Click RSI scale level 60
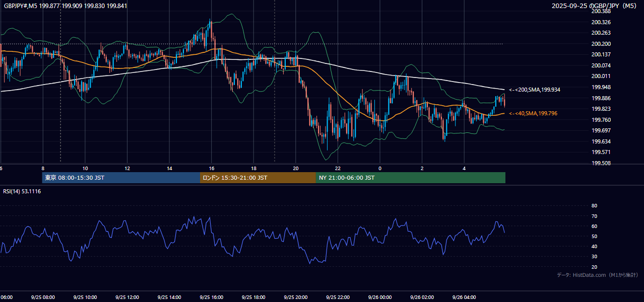The height and width of the screenshot is (302, 644). [x=594, y=226]
